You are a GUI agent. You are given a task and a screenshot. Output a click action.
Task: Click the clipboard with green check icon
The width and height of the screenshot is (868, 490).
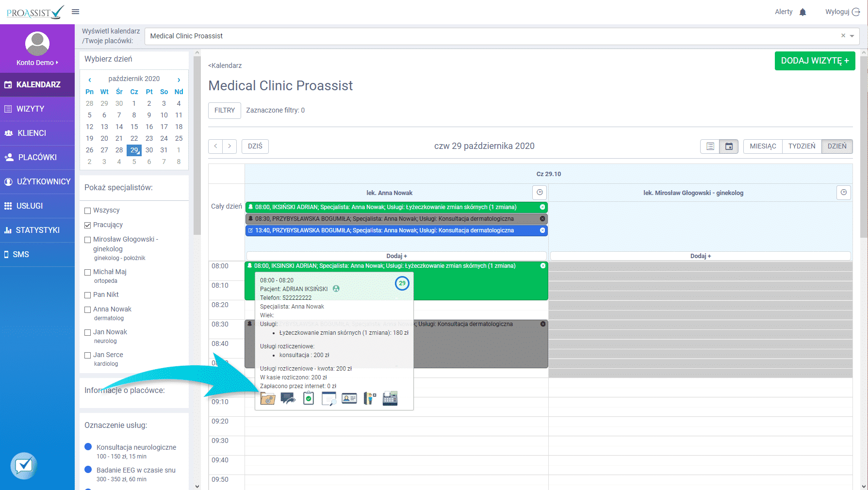[309, 398]
